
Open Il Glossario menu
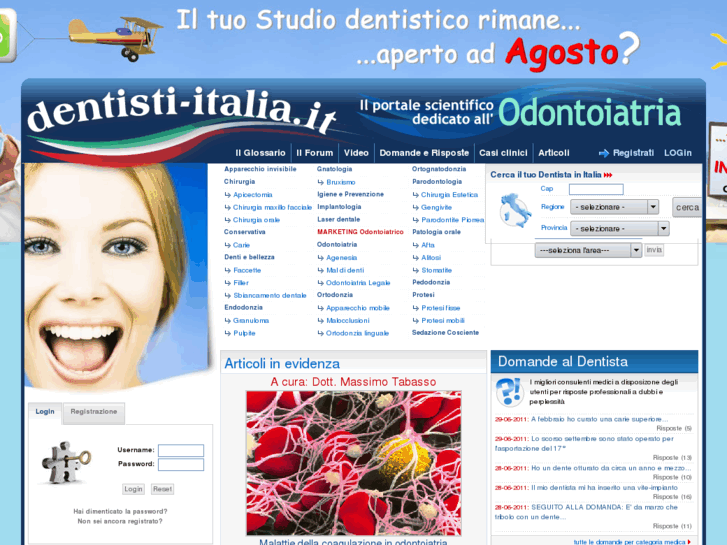click(260, 153)
